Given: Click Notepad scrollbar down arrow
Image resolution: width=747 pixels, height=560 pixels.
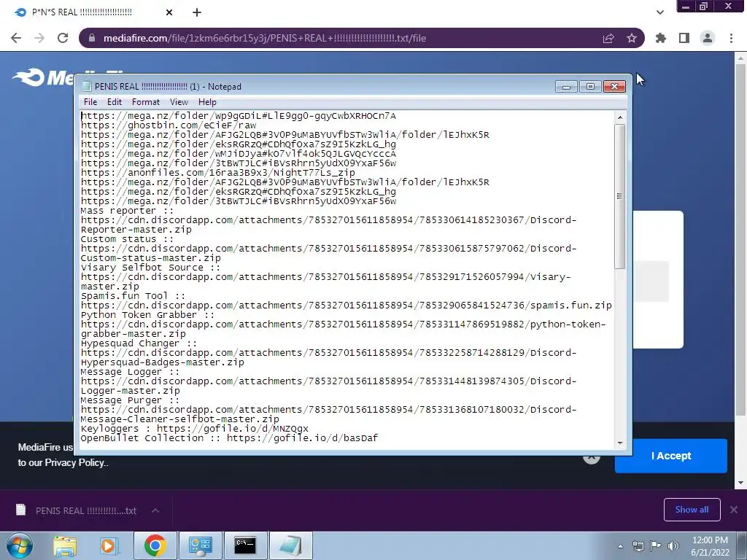Looking at the screenshot, I should (x=620, y=443).
